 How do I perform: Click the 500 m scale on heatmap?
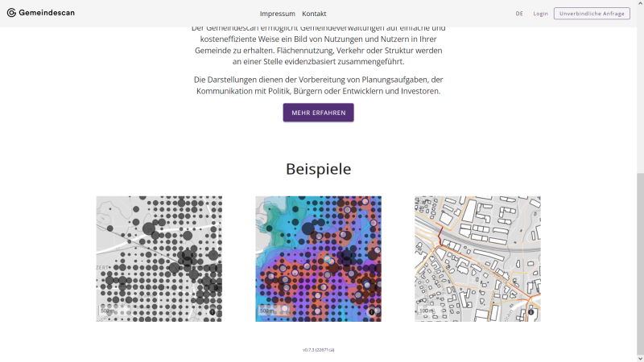(x=266, y=311)
